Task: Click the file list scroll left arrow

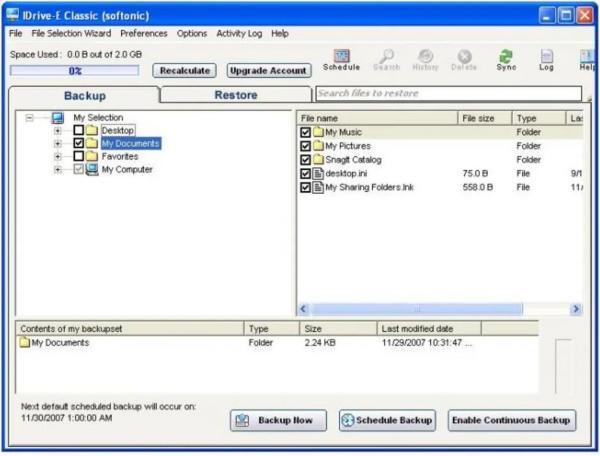Action: pos(304,309)
